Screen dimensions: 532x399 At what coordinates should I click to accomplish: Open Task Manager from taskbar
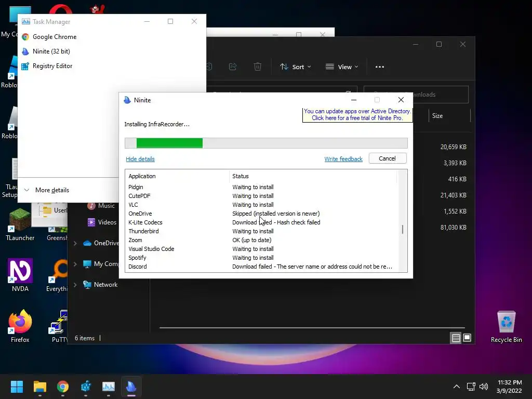click(x=109, y=387)
